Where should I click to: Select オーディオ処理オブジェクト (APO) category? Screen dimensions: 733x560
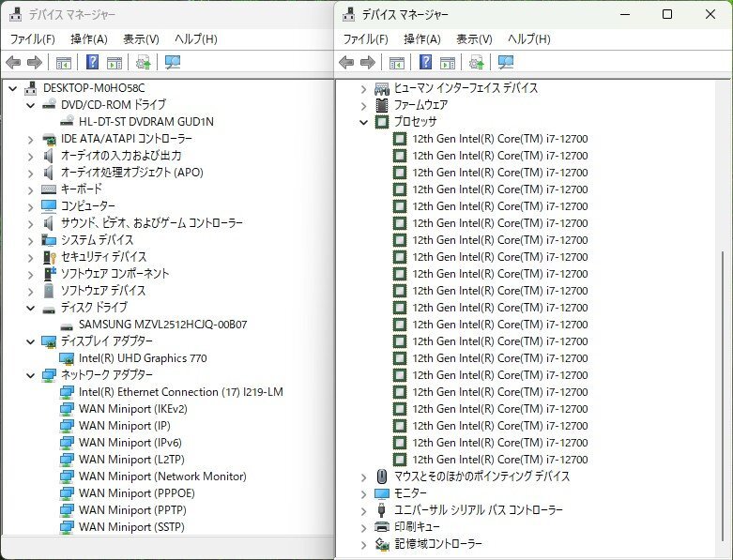[132, 173]
